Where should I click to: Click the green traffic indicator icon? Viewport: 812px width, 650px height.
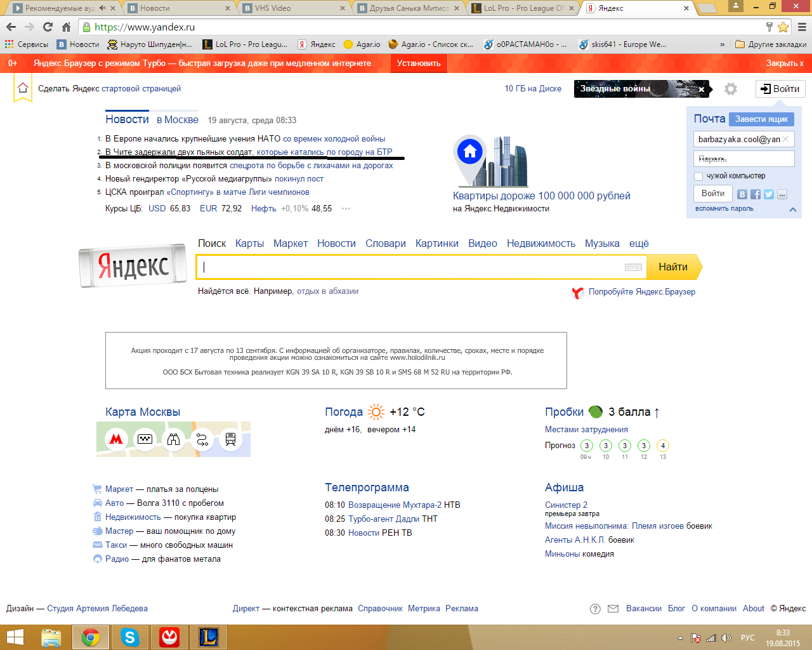pyautogui.click(x=596, y=412)
